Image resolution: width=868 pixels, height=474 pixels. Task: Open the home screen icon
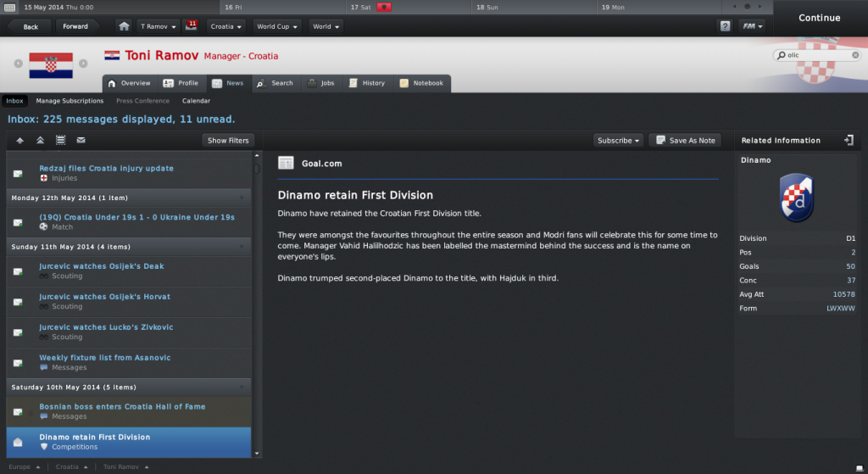[x=124, y=26]
